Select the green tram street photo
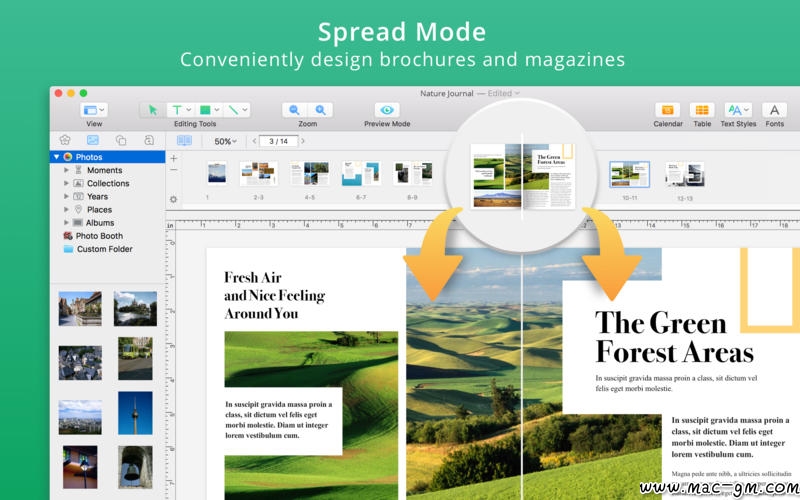Viewport: 800px width, 500px height. (135, 359)
